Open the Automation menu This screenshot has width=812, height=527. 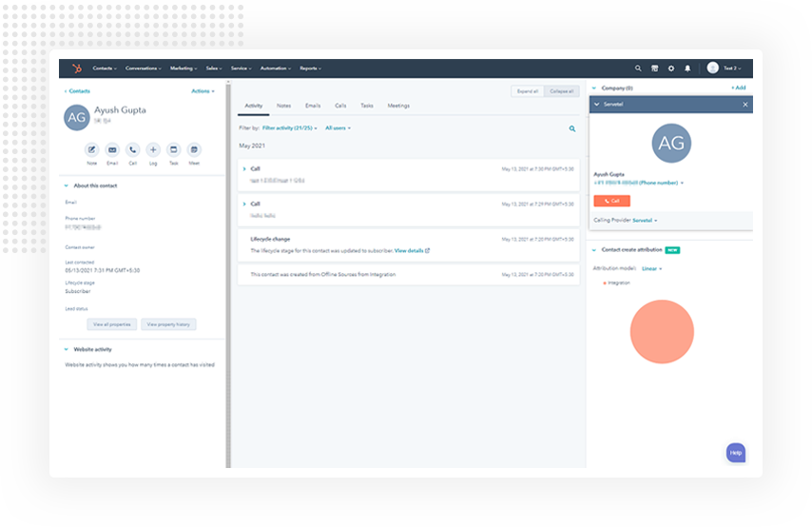click(x=276, y=68)
